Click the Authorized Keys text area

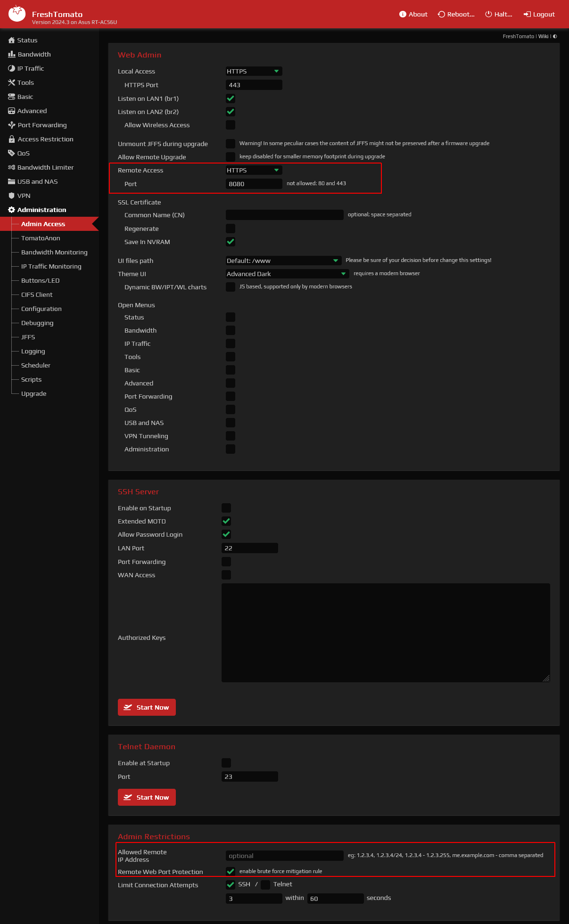point(386,633)
